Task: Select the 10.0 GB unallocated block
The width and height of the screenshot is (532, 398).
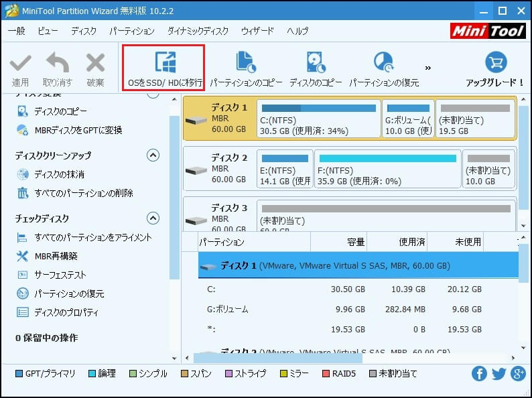Action: 488,169
